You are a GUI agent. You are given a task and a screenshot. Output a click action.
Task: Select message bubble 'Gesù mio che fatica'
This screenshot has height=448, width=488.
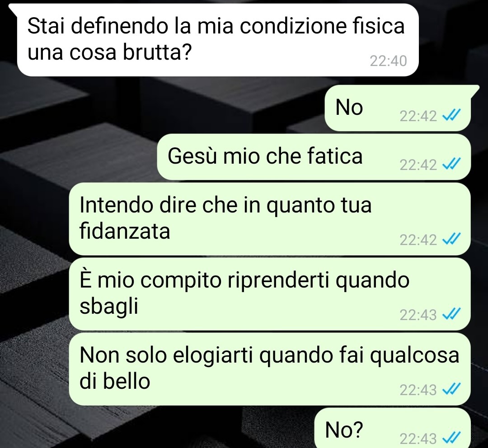coord(314,157)
